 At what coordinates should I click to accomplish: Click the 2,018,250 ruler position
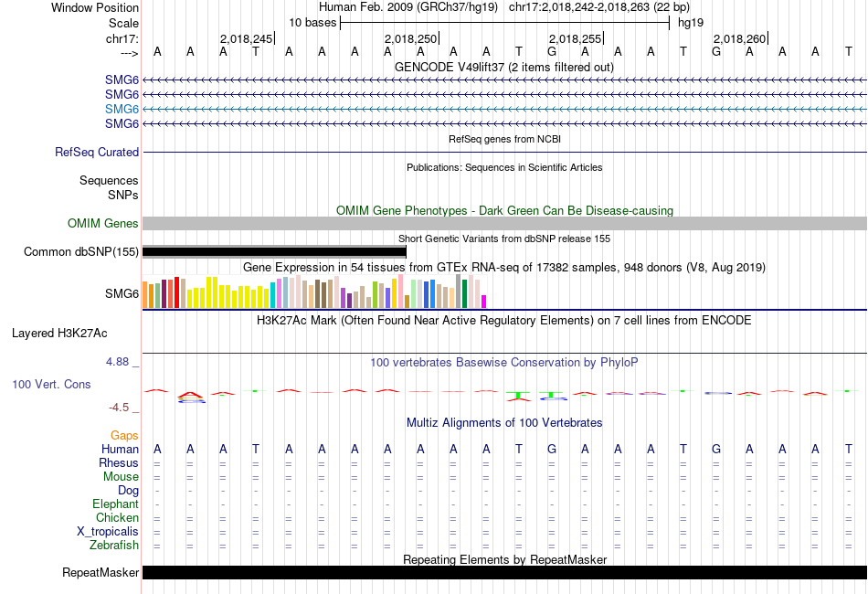(x=411, y=38)
